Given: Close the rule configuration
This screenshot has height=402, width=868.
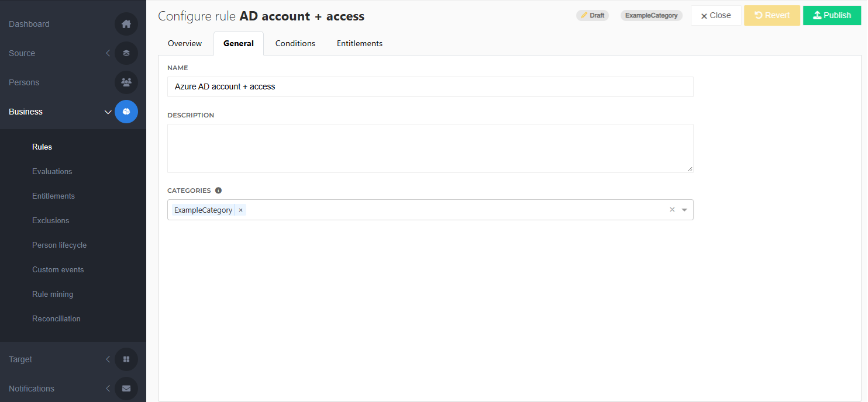Looking at the screenshot, I should pos(716,16).
